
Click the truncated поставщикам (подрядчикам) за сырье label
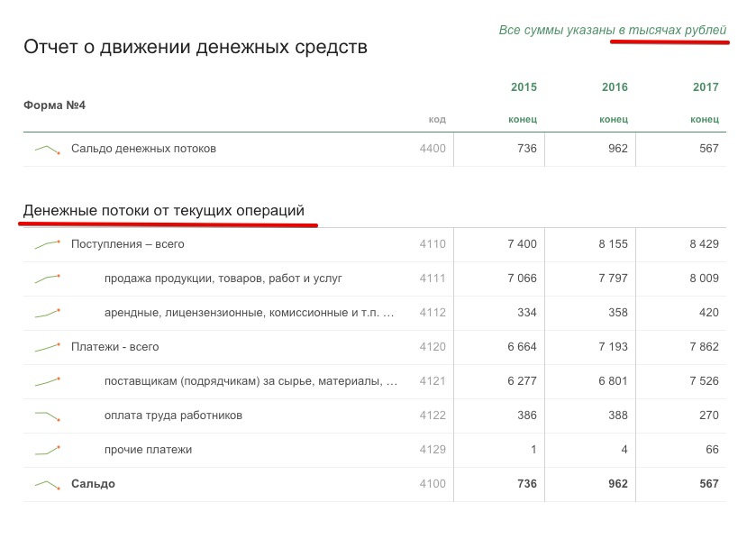click(250, 381)
